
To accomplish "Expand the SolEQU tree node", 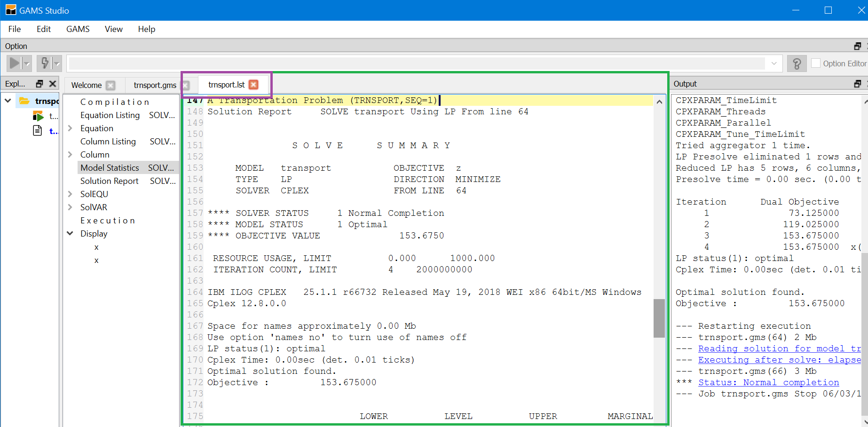I will [70, 194].
